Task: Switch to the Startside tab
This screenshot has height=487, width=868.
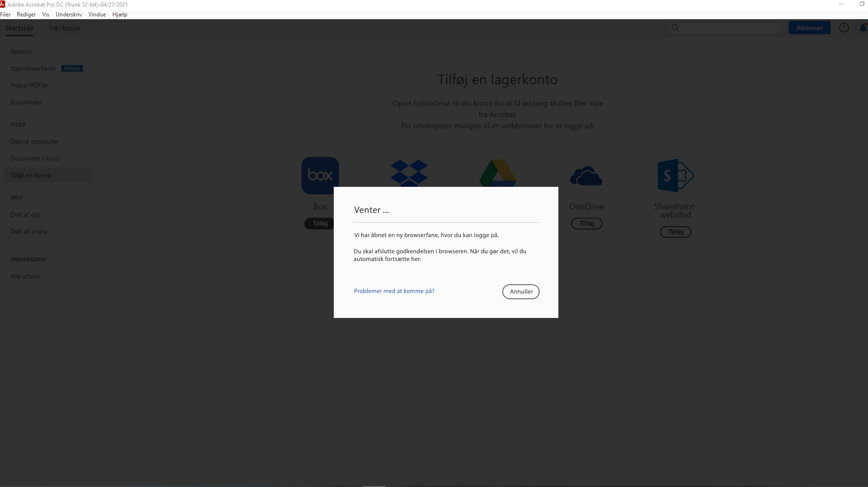Action: [19, 28]
